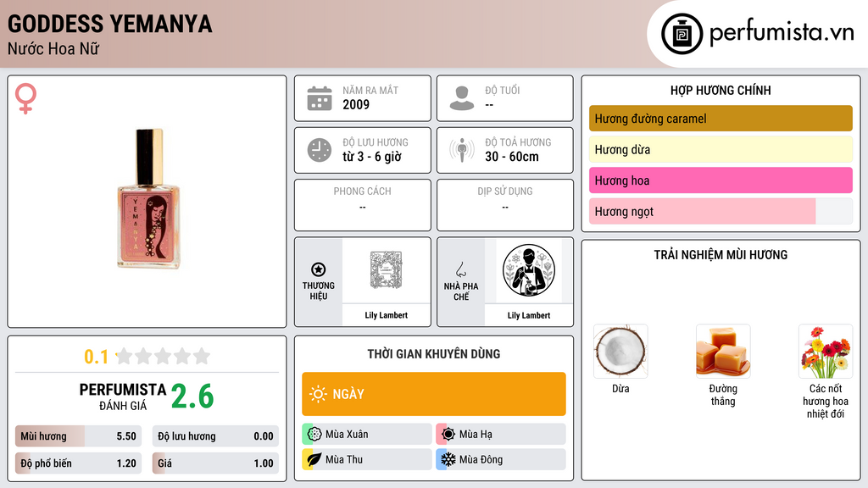This screenshot has height=488, width=868.
Task: Click the sun icon in Ngày bar
Action: 318,394
